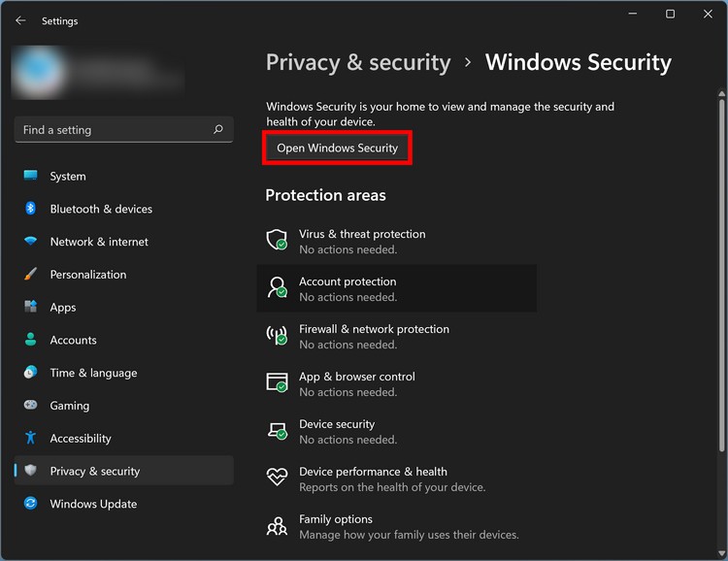Open Accessibility settings page
The width and height of the screenshot is (728, 561).
81,439
